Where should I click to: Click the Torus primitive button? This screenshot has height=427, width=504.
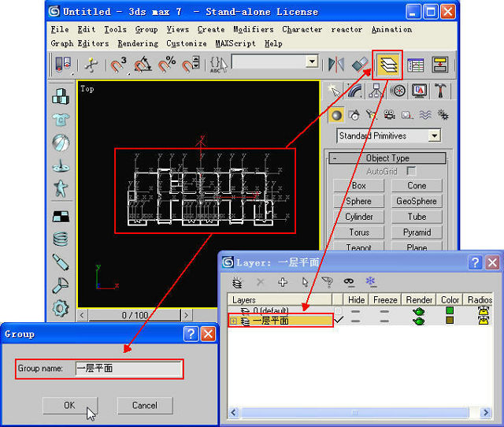[x=359, y=232]
